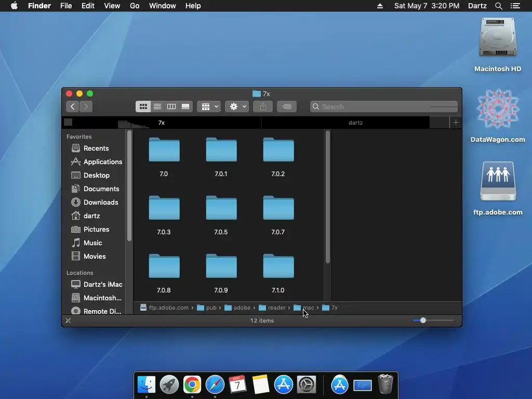Click the Edit Tags toolbar button
532x399 pixels.
coord(287,107)
